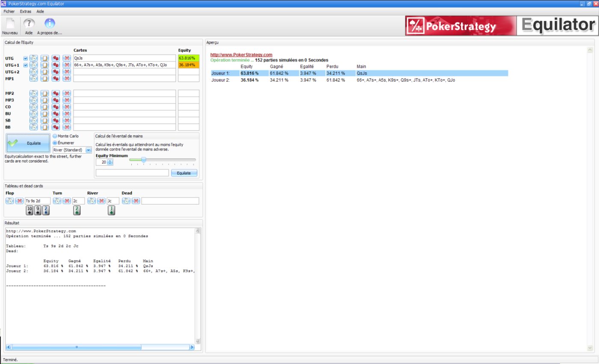The width and height of the screenshot is (599, 364).
Task: Click the 9 of spades flop card
Action: pyautogui.click(x=38, y=210)
